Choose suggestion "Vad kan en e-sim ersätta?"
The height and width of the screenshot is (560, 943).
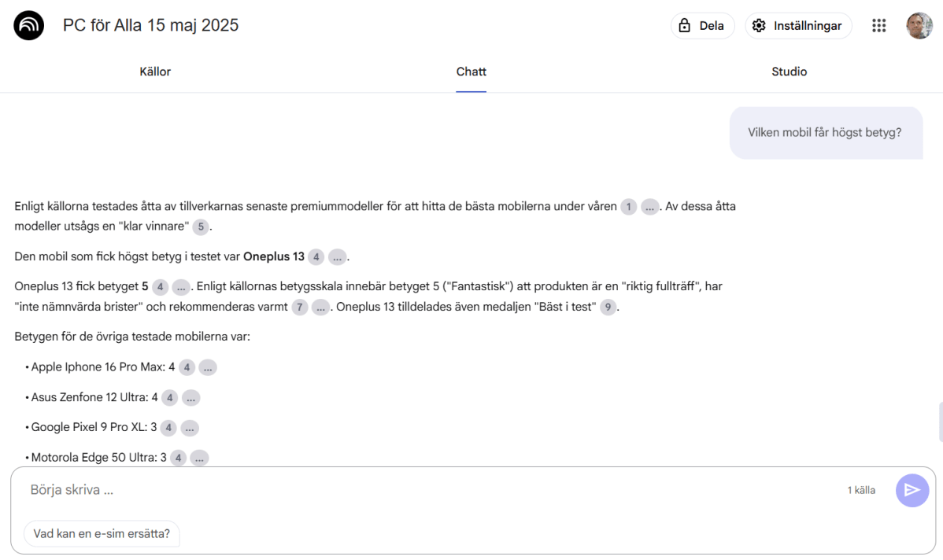point(102,532)
